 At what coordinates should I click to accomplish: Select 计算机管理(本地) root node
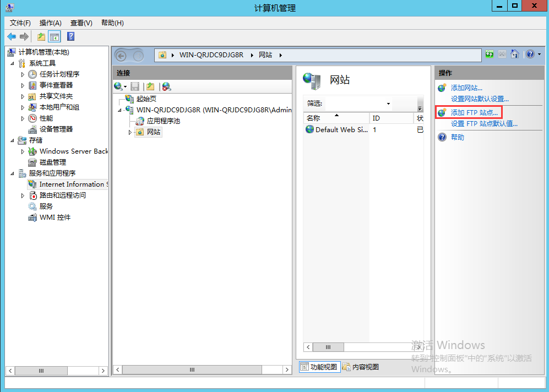(x=44, y=52)
